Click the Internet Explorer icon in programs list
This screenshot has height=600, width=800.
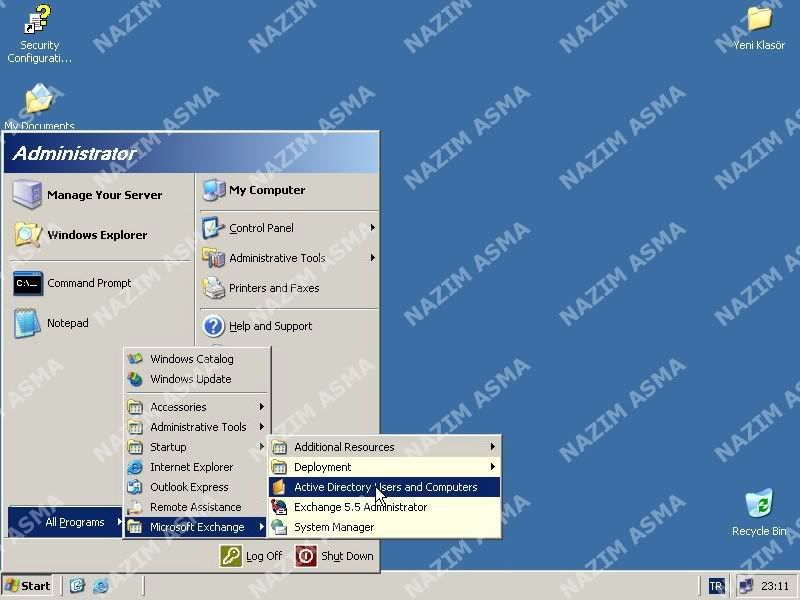click(135, 467)
